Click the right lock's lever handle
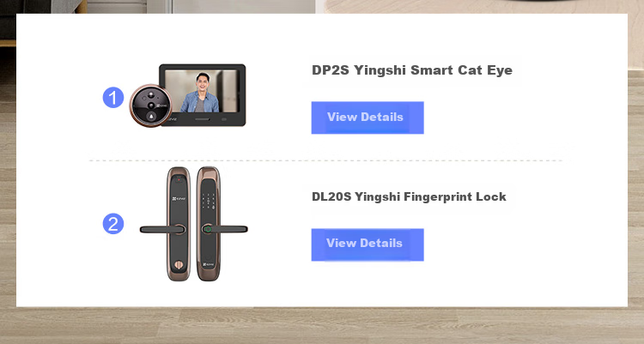644x344 pixels. click(226, 229)
